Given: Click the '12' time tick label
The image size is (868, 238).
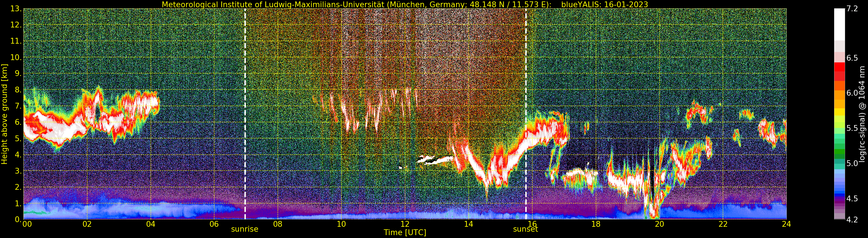Looking at the screenshot, I should [x=405, y=224].
